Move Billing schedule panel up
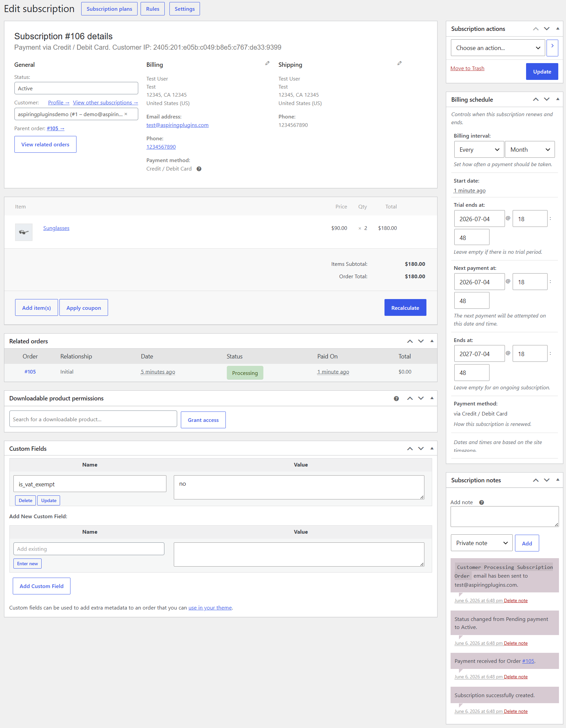Image resolution: width=566 pixels, height=728 pixels. tap(536, 99)
